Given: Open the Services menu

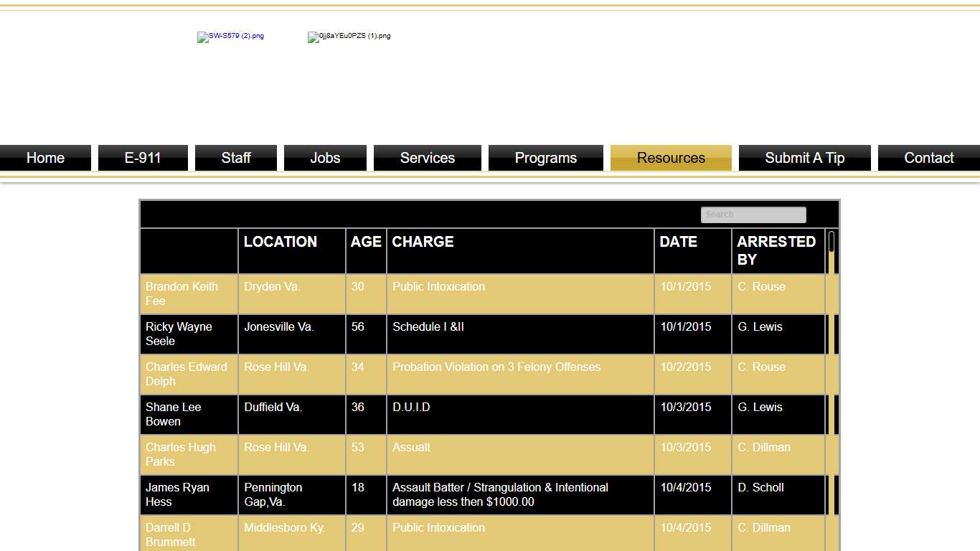Looking at the screenshot, I should [x=428, y=158].
